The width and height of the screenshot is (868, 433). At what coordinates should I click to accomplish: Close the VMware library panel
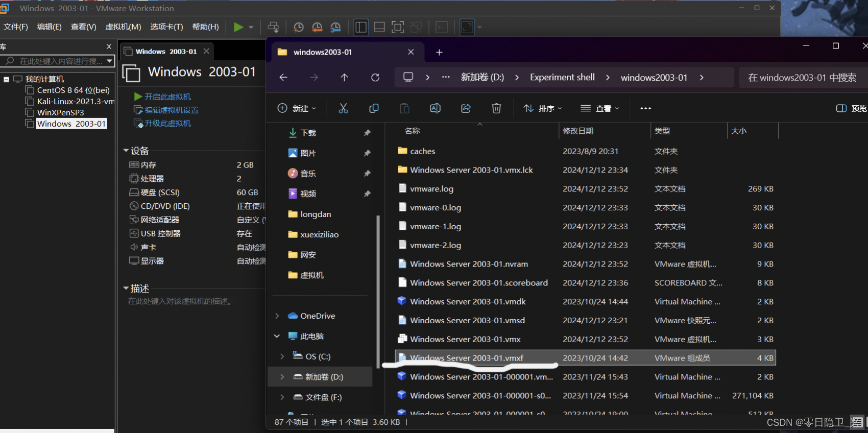pos(109,46)
